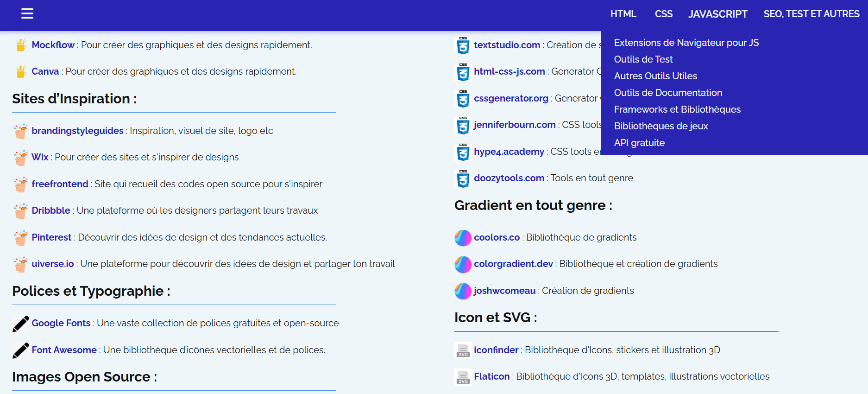Viewport: 868px width, 394px height.
Task: Click the icon beside Wix
Action: 21,158
